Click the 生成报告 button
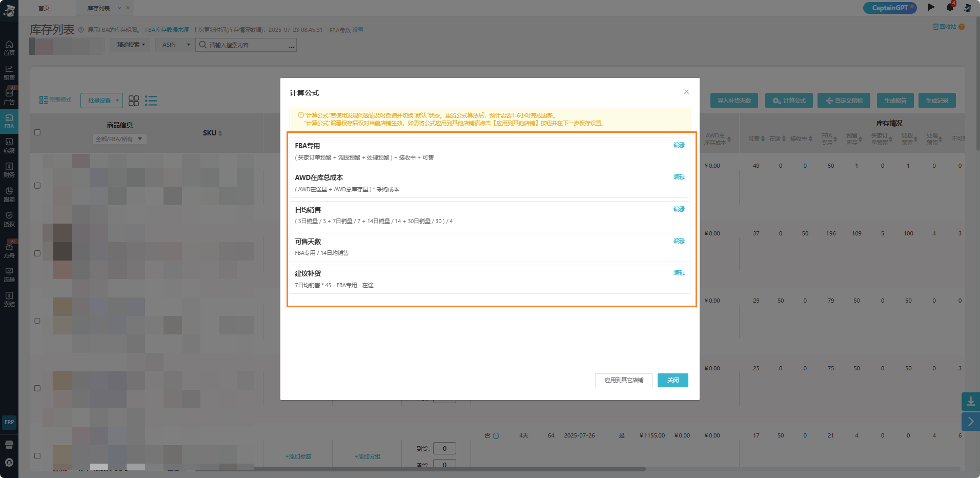 click(x=895, y=101)
